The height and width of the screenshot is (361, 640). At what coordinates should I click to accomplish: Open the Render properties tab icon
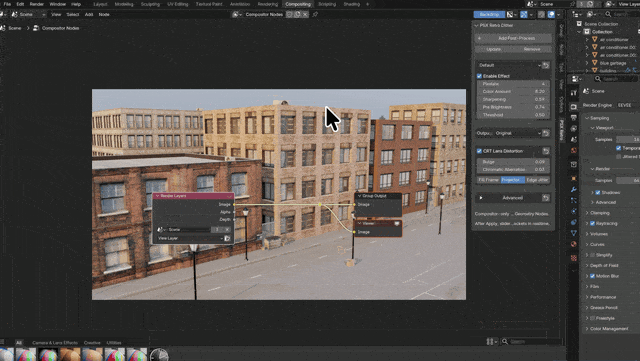coord(573,107)
